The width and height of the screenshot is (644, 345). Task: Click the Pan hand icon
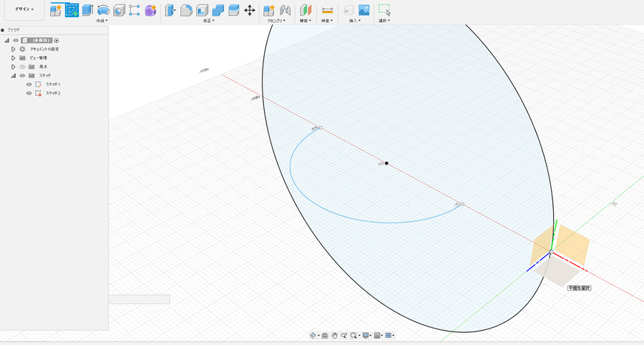[335, 335]
